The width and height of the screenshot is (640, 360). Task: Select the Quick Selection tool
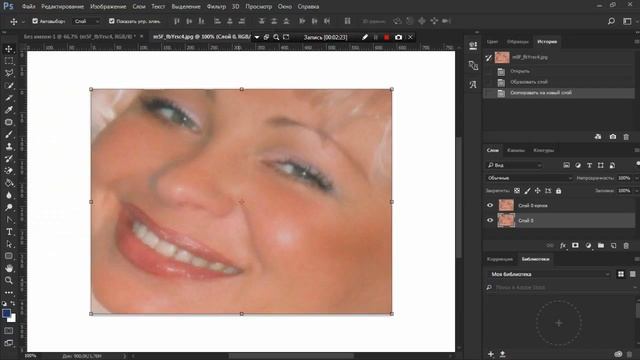9,86
